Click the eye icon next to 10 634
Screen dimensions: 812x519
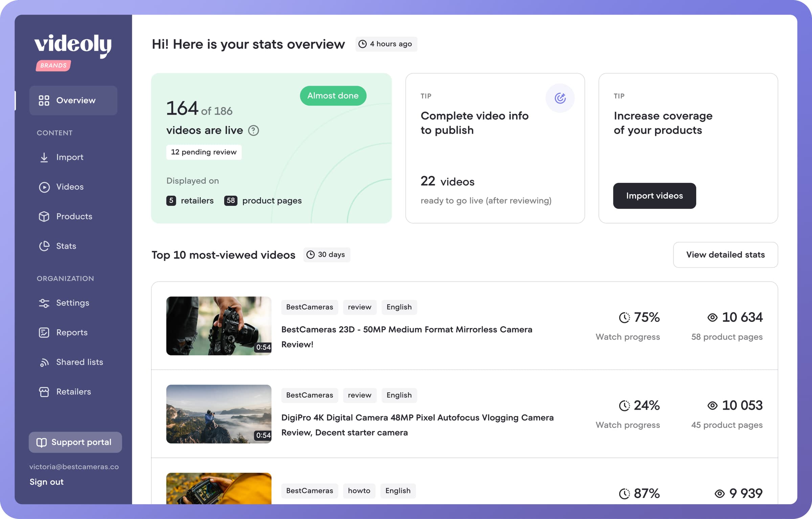pos(712,318)
